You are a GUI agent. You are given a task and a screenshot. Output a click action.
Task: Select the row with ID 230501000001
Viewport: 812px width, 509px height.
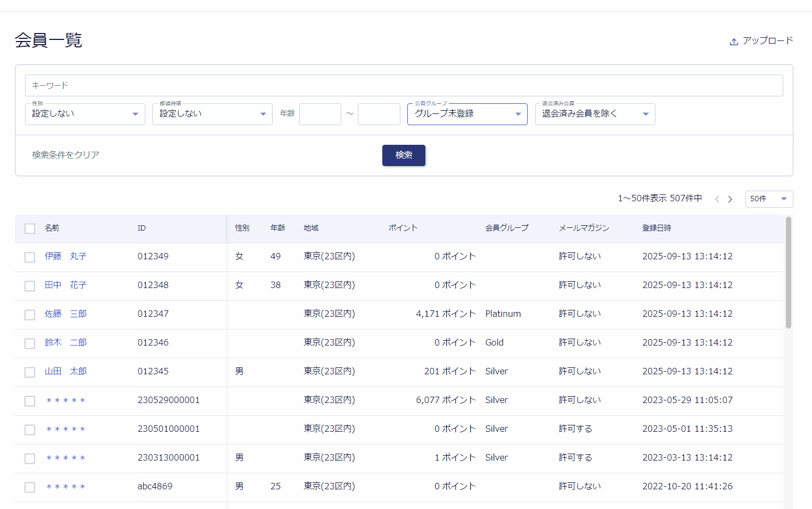point(30,430)
